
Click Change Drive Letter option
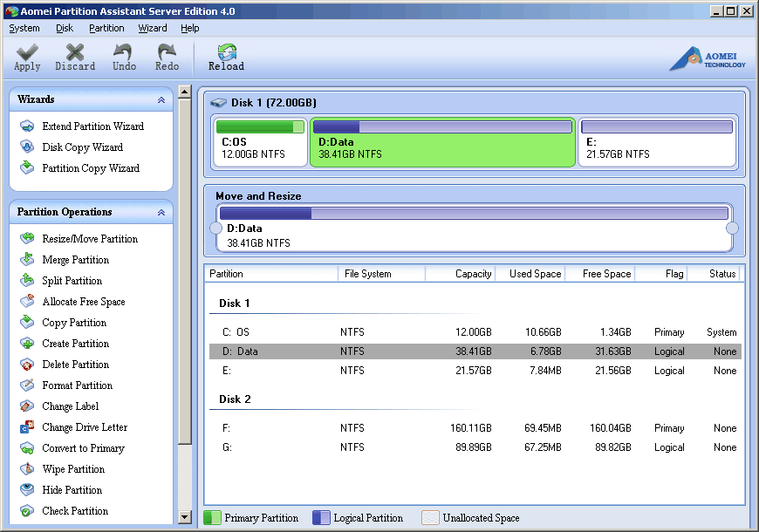(x=84, y=427)
